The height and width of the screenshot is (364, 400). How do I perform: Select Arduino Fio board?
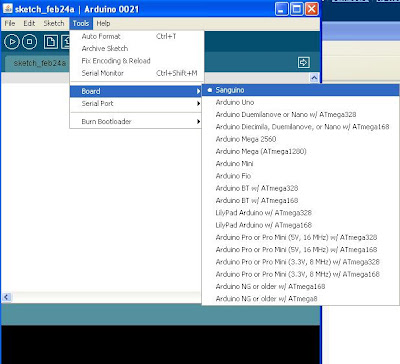point(301,176)
